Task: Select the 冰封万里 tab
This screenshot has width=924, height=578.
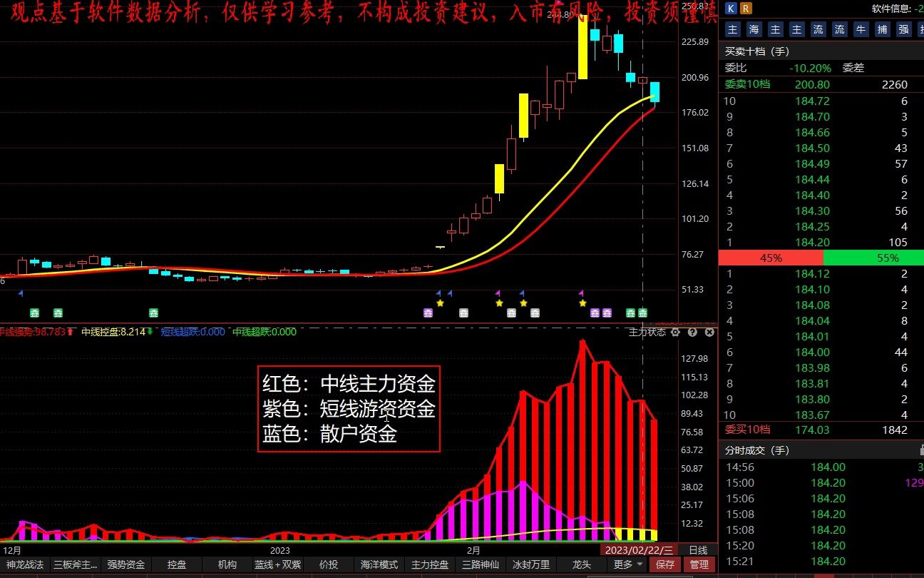Action: 531,564
